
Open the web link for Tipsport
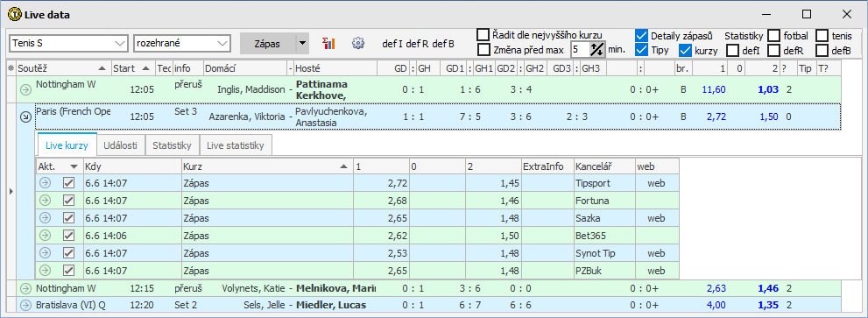(x=657, y=182)
